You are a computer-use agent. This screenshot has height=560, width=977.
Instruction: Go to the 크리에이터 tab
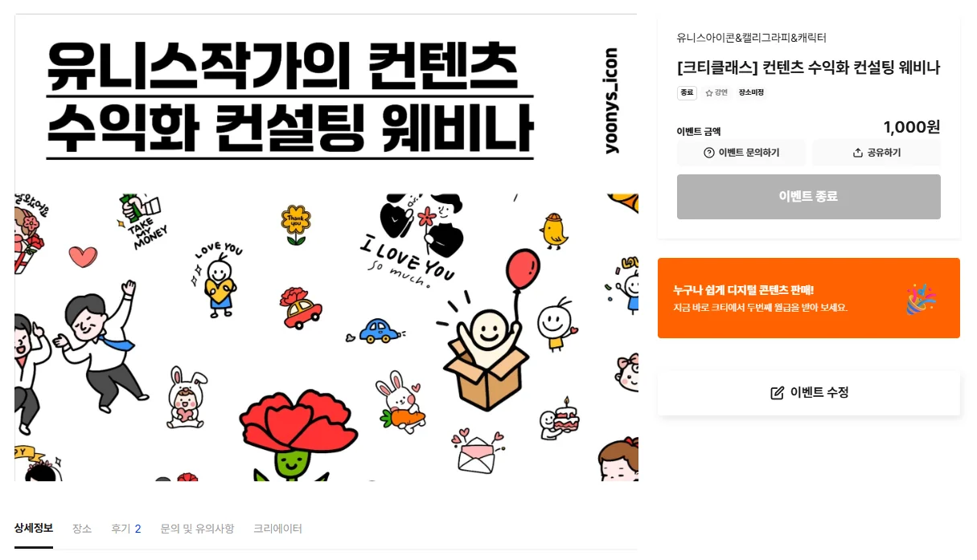click(x=277, y=529)
